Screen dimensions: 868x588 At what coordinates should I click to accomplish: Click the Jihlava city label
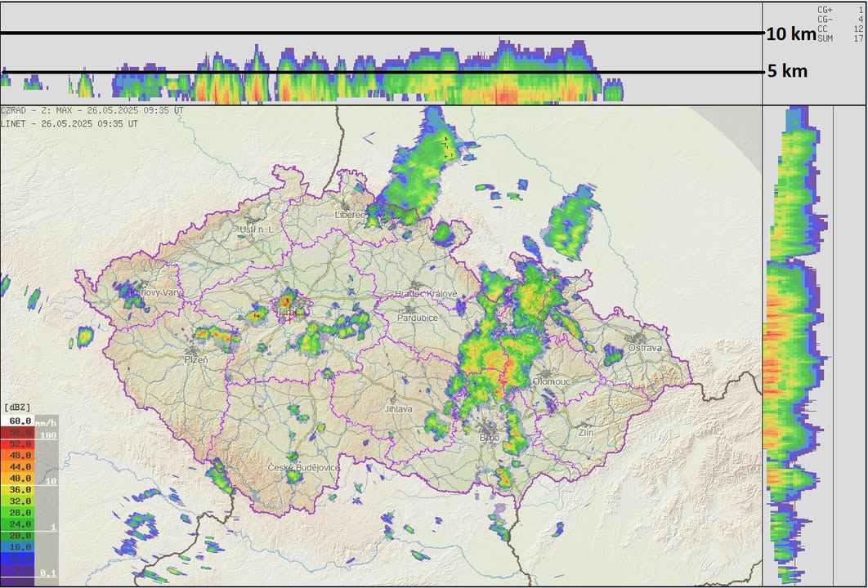tap(399, 409)
